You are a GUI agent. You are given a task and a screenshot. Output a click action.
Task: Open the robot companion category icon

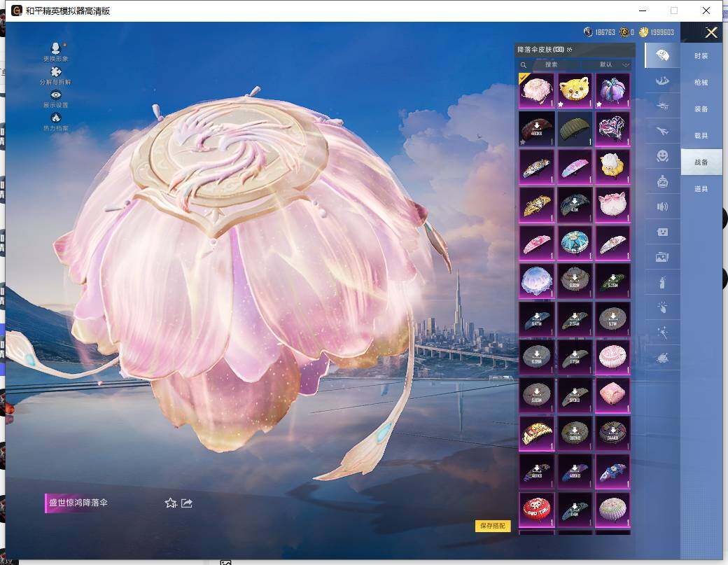(x=661, y=181)
